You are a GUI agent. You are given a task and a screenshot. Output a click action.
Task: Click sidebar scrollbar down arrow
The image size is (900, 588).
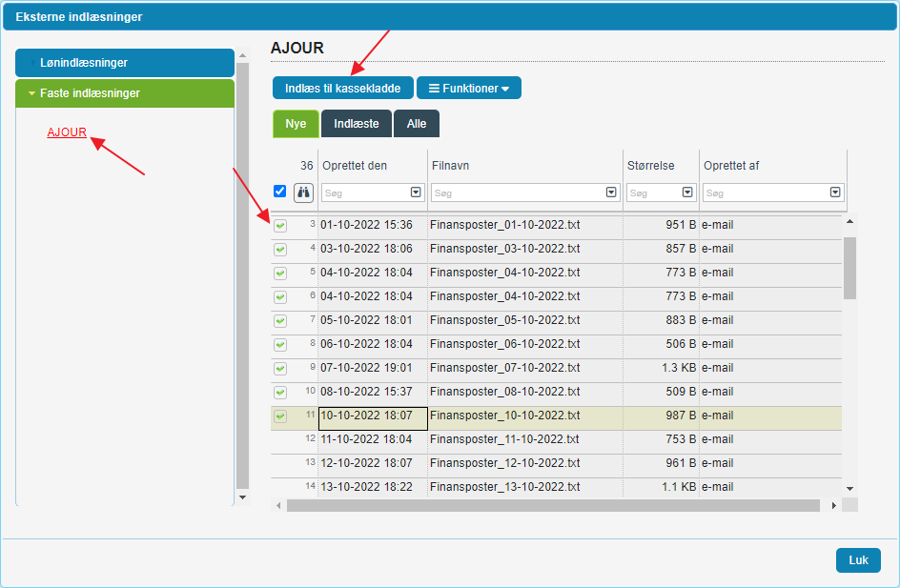click(x=242, y=497)
